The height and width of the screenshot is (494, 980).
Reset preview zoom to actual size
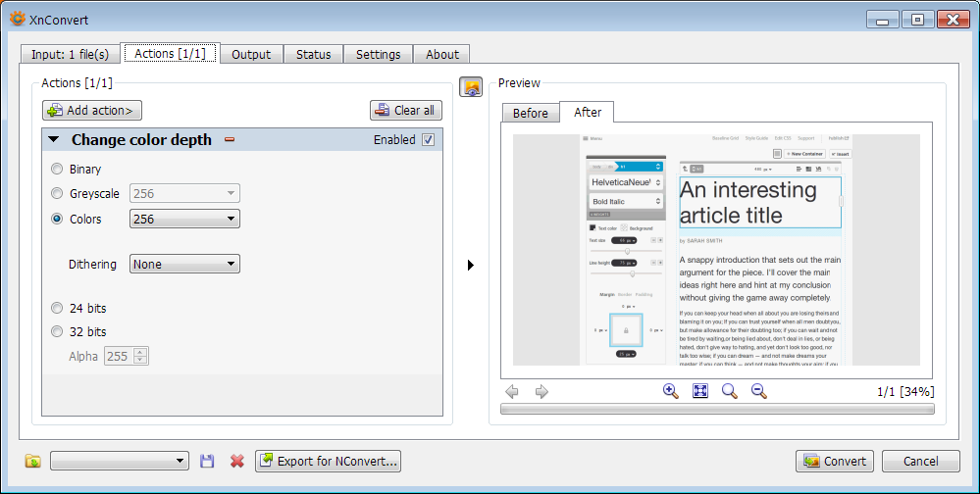coord(730,391)
